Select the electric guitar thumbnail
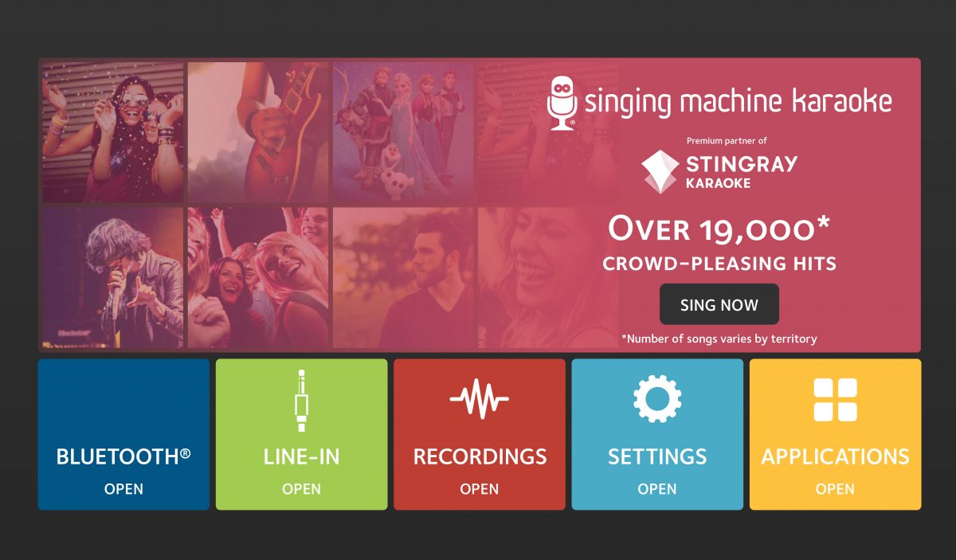The height and width of the screenshot is (560, 956). [258, 132]
